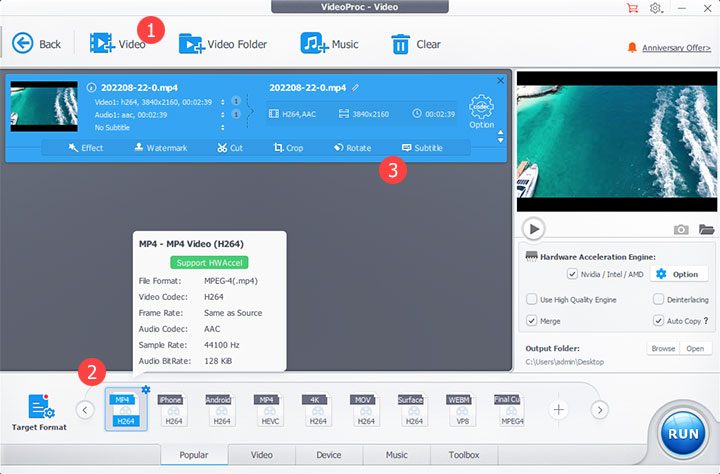
Task: Open Target Format settings
Action: [40, 412]
